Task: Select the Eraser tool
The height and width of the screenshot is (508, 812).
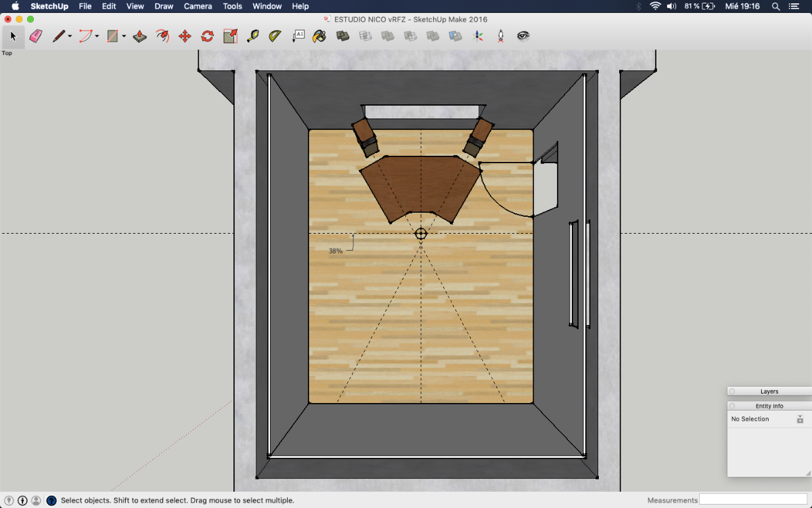Action: coord(36,36)
